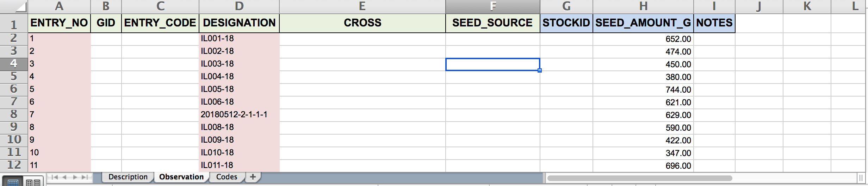Select column H header

(643, 7)
